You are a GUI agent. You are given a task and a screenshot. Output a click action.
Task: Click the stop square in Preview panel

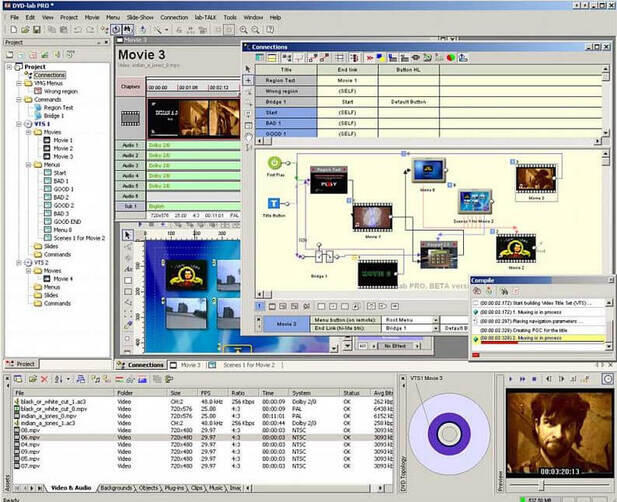(x=534, y=379)
